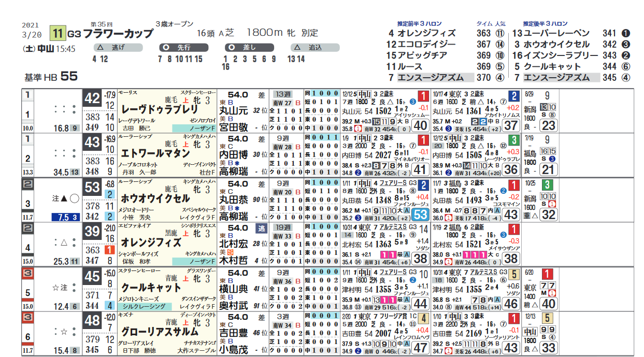
Task: Click the 差し running-style pill
Action: 250,47
